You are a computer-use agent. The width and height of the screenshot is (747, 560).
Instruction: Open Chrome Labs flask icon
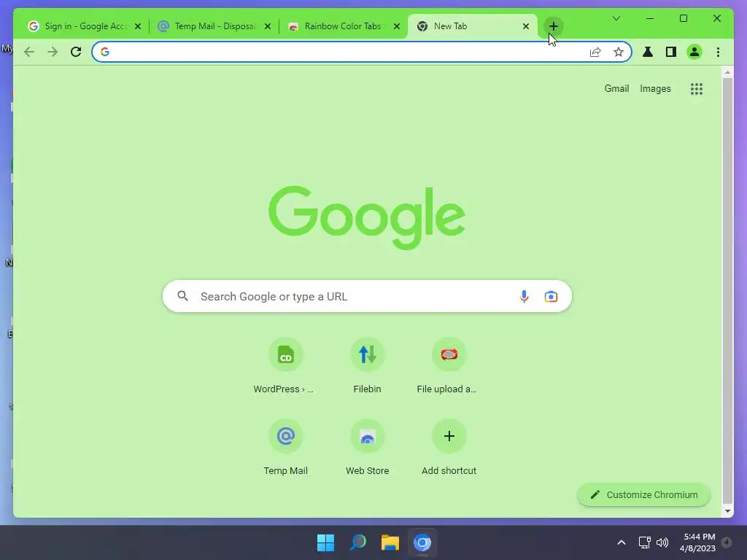point(648,52)
